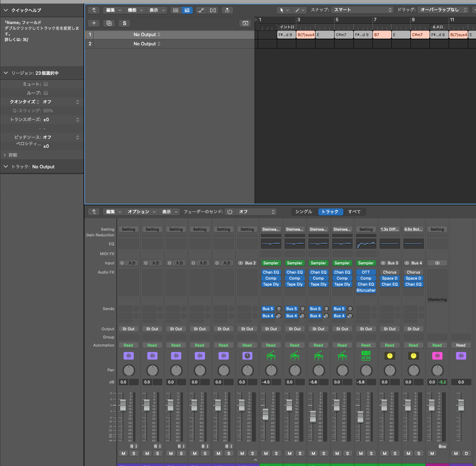Toggle the フェーダーのセンド power button
The height and width of the screenshot is (466, 476).
tap(230, 212)
